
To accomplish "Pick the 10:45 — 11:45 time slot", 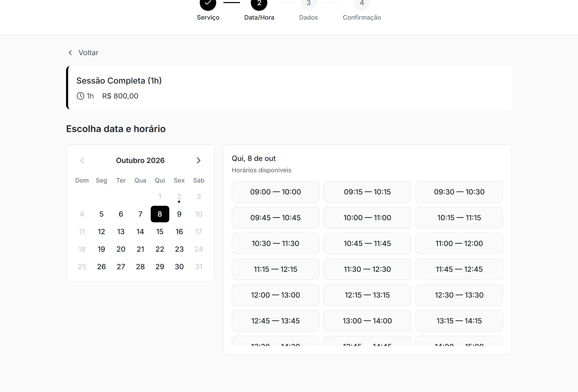I will click(x=367, y=243).
